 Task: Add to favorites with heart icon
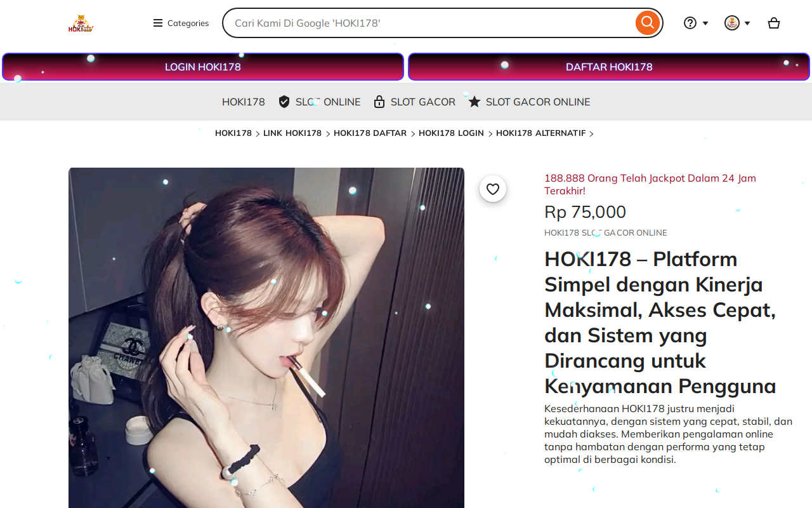click(x=493, y=189)
